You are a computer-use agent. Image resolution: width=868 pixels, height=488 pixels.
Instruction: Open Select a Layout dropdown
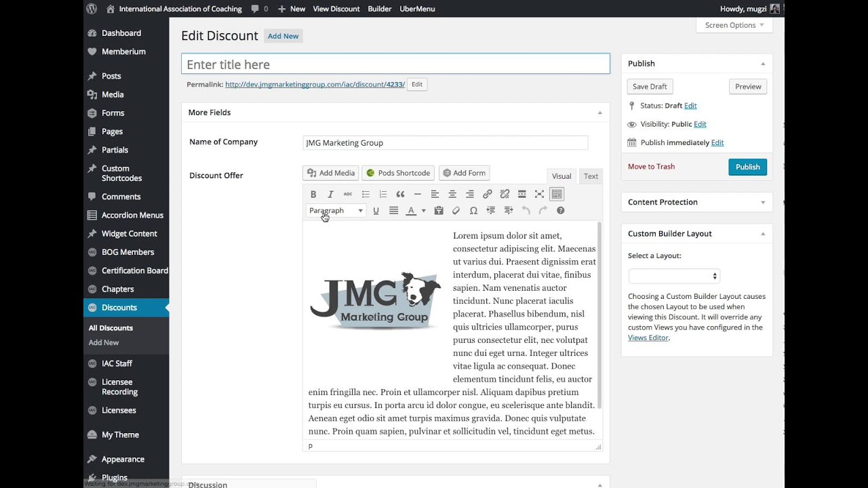(x=674, y=276)
